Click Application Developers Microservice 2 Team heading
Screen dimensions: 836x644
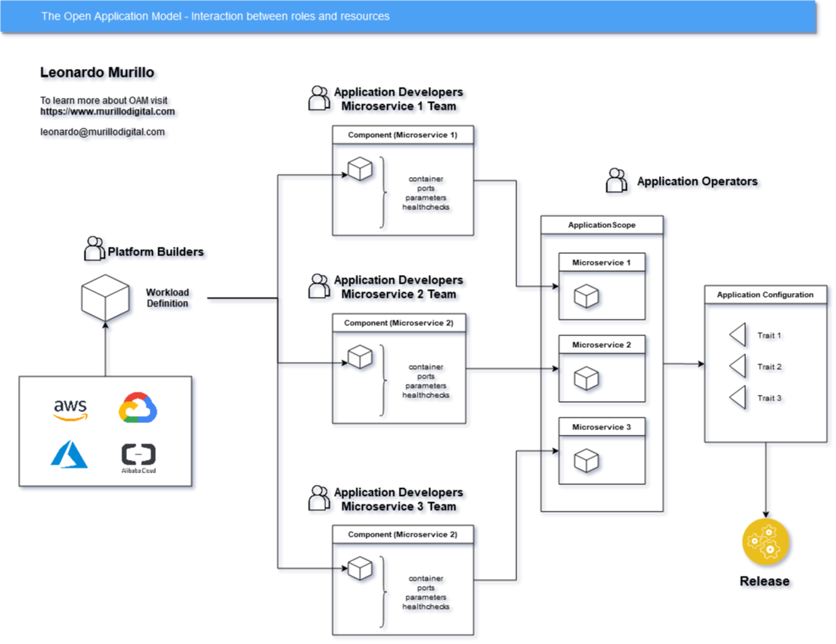pos(398,287)
